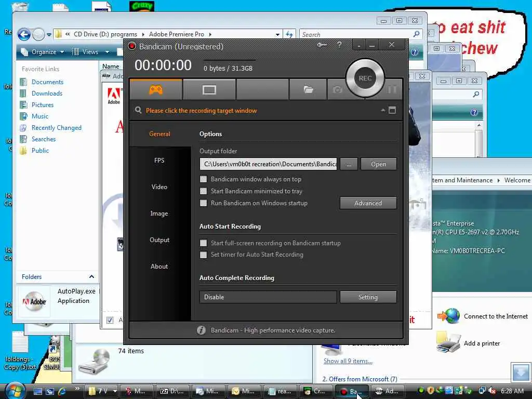Screen dimensions: 532x399
Task: Open recent pages dropdown arrow in Explorer
Action: [49, 35]
